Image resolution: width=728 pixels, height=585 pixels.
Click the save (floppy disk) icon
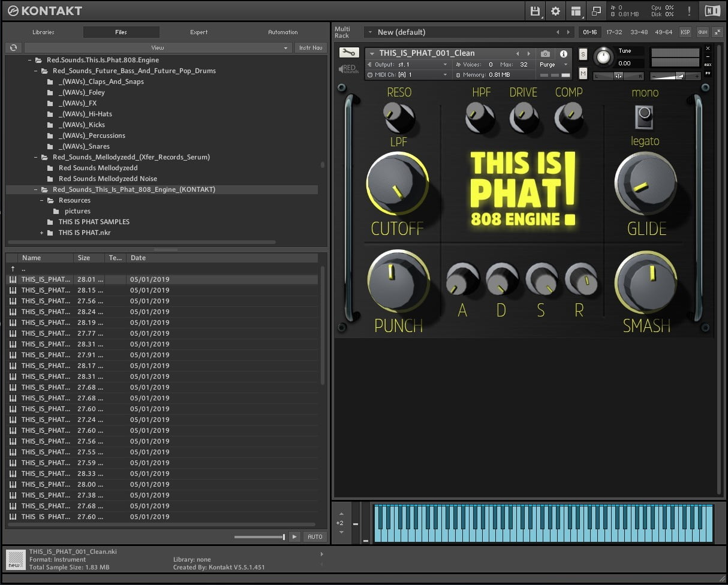click(535, 11)
